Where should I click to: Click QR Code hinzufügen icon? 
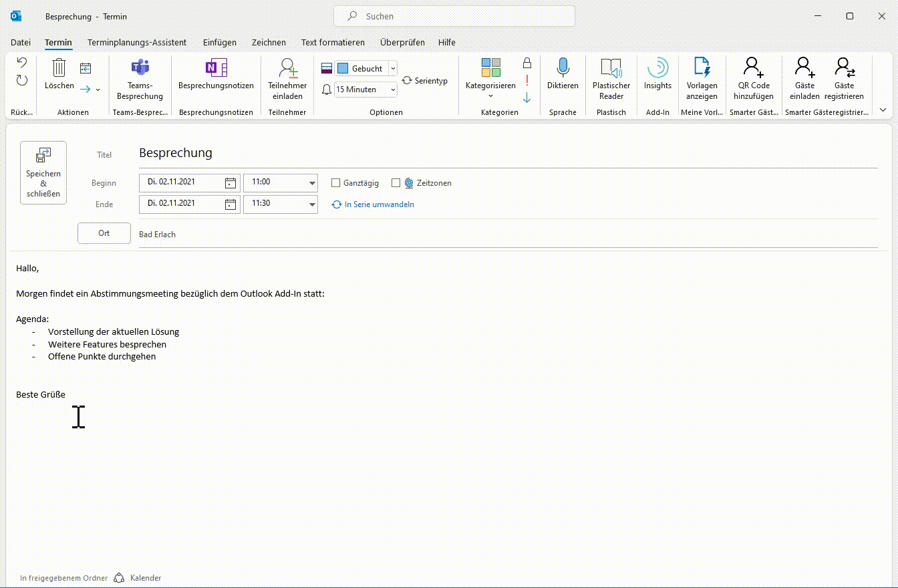753,68
